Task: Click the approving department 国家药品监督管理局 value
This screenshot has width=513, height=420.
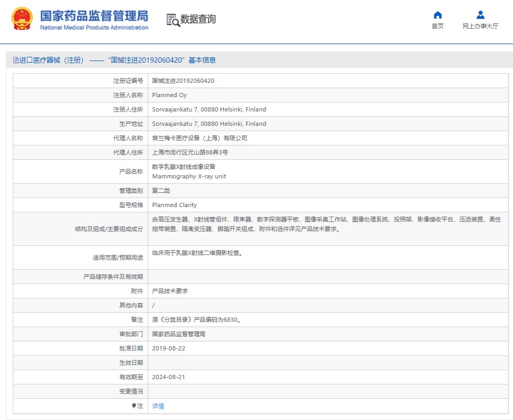Action: pyautogui.click(x=178, y=334)
